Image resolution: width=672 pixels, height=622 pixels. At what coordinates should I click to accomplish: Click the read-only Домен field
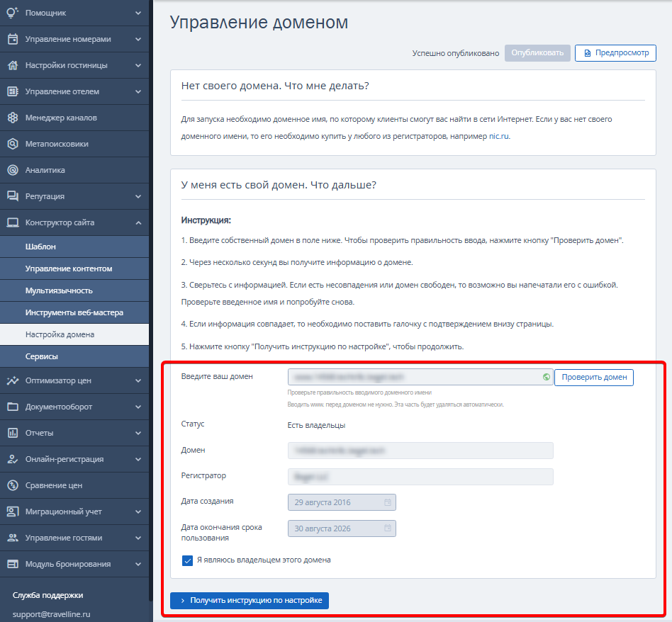(x=420, y=451)
